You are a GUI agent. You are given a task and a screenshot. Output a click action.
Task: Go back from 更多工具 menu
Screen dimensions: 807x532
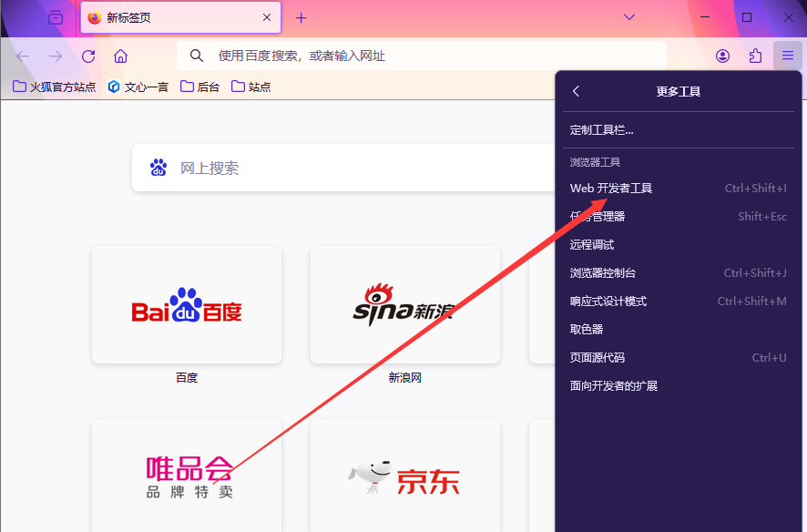click(576, 92)
